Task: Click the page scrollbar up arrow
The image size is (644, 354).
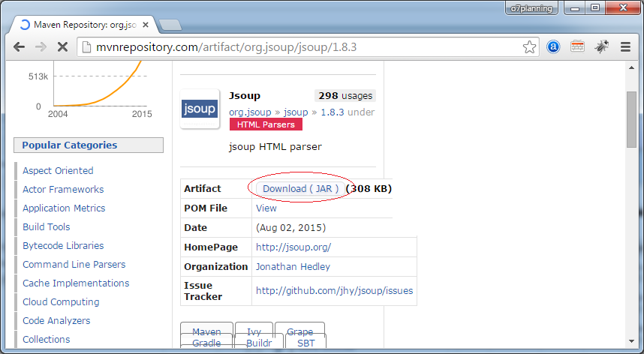Action: [632, 67]
